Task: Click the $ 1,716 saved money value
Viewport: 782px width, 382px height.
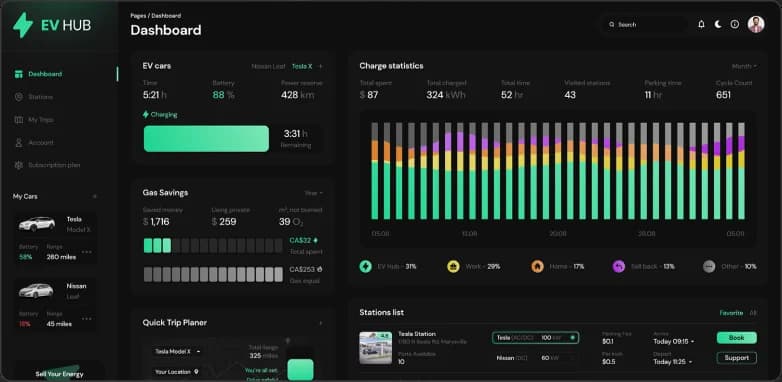Action: point(156,222)
